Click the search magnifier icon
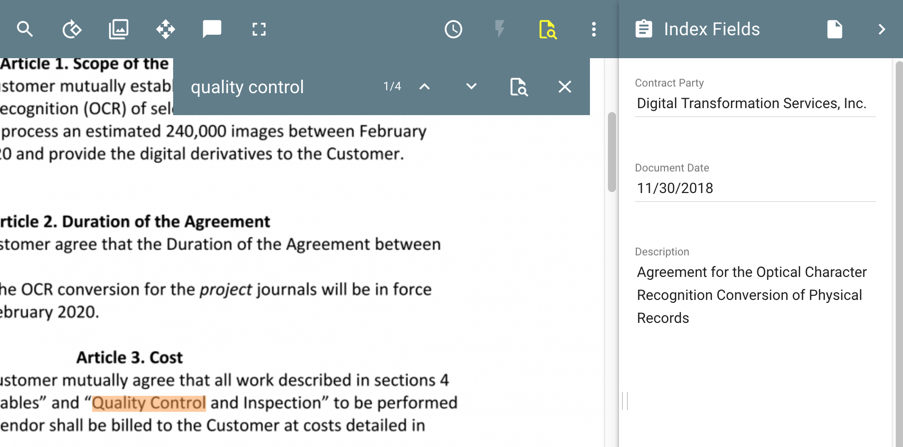This screenshot has height=447, width=903. coord(25,29)
